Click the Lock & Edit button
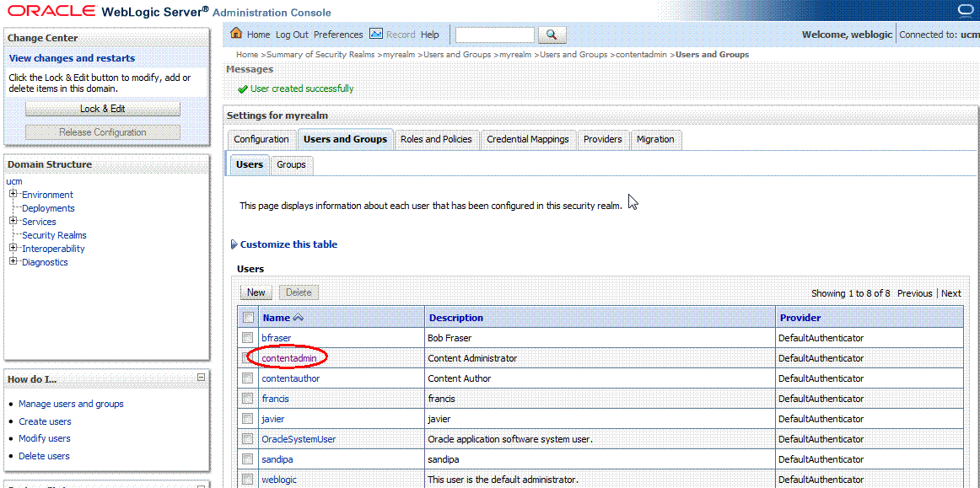Screen dimensions: 980x488 pos(103,109)
